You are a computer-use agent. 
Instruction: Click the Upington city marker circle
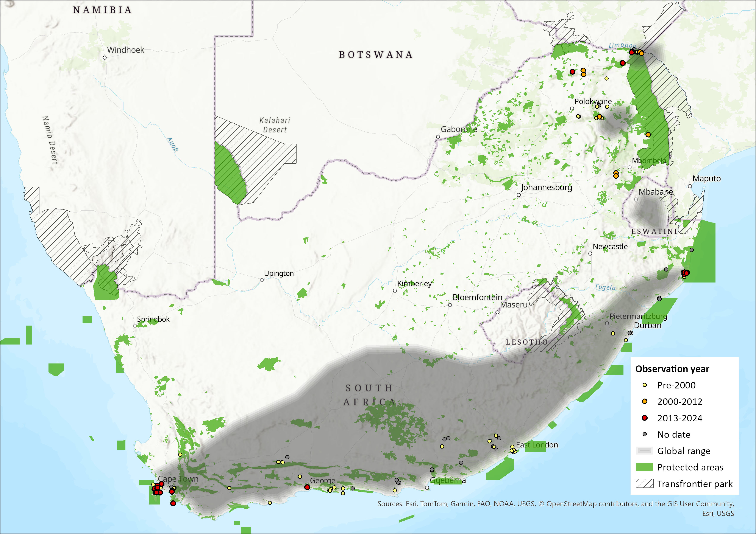pyautogui.click(x=262, y=280)
